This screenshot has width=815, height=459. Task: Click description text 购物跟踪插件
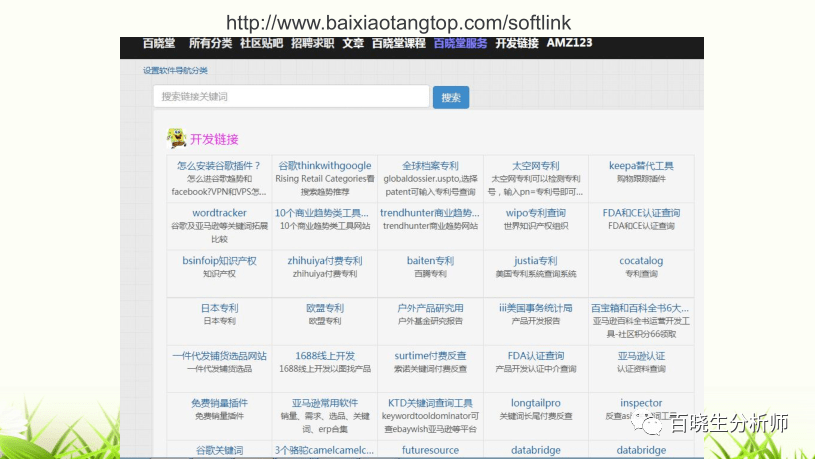pyautogui.click(x=641, y=179)
